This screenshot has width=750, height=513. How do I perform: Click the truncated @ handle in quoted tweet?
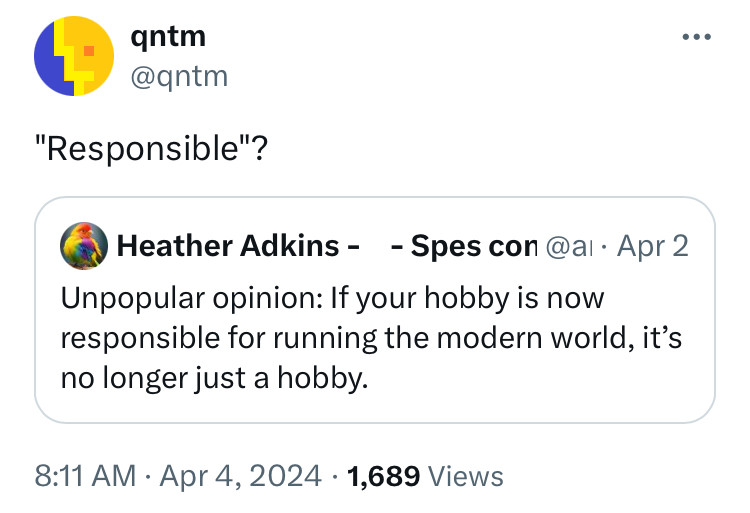click(x=566, y=246)
